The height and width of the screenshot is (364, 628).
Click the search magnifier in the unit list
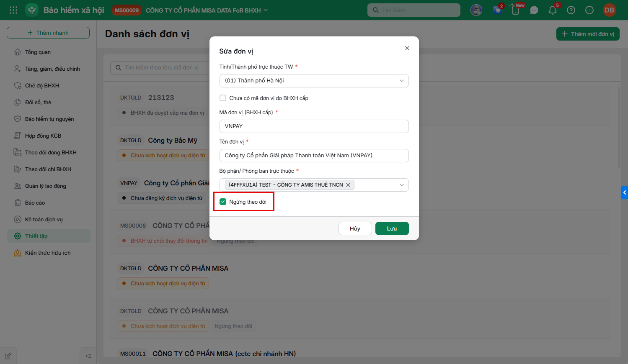point(118,68)
